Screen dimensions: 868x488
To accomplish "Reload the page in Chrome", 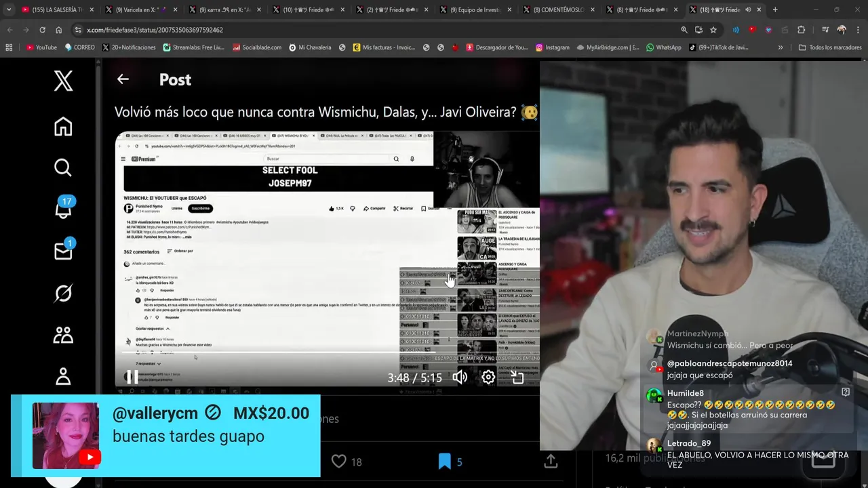I will tap(42, 30).
